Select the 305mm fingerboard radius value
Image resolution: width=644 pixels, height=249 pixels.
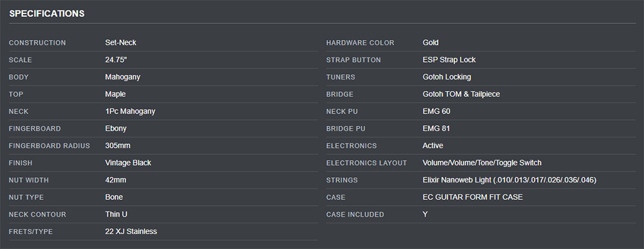(118, 146)
